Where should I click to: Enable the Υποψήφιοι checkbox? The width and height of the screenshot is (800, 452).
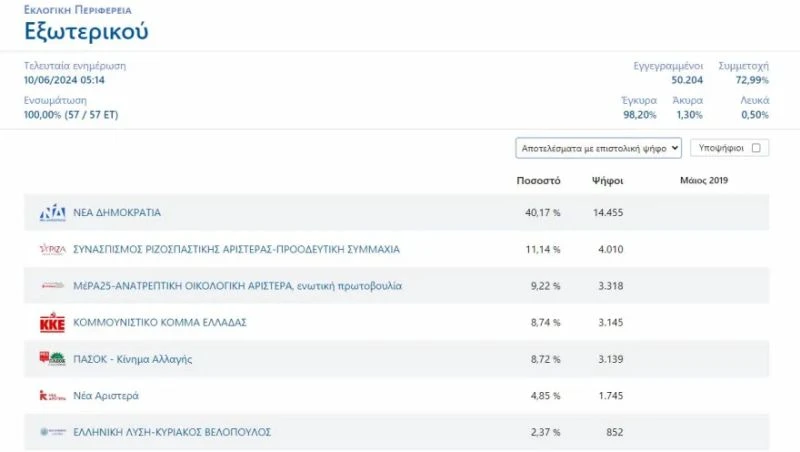[756, 148]
